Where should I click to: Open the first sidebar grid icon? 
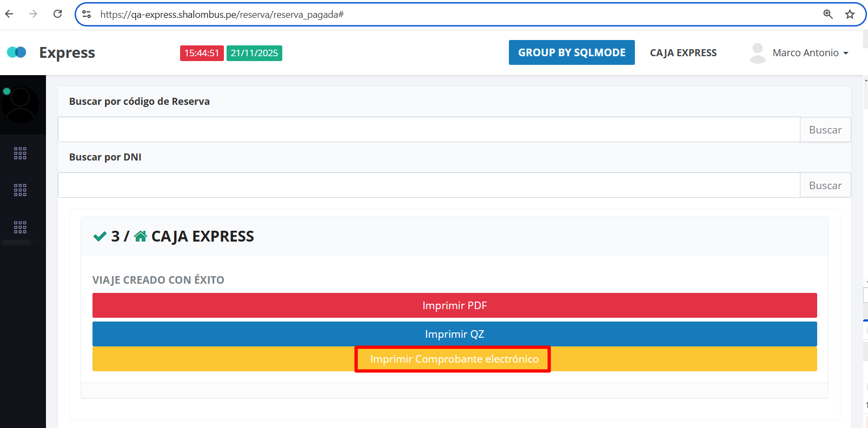20,153
